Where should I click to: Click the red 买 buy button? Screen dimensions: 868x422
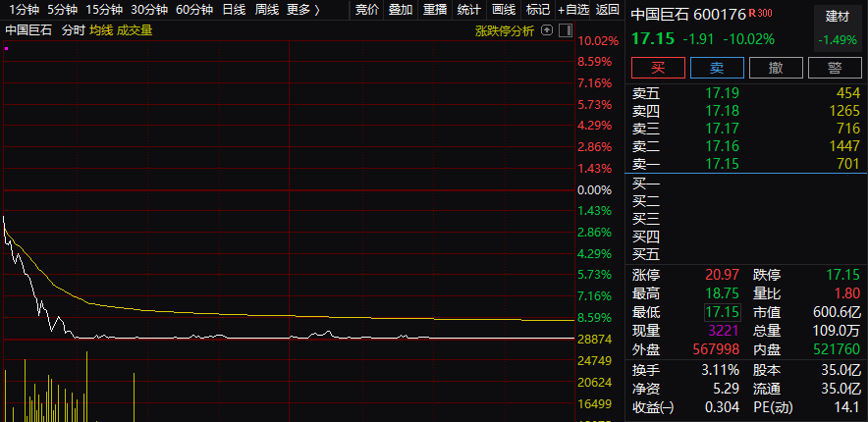(x=658, y=68)
